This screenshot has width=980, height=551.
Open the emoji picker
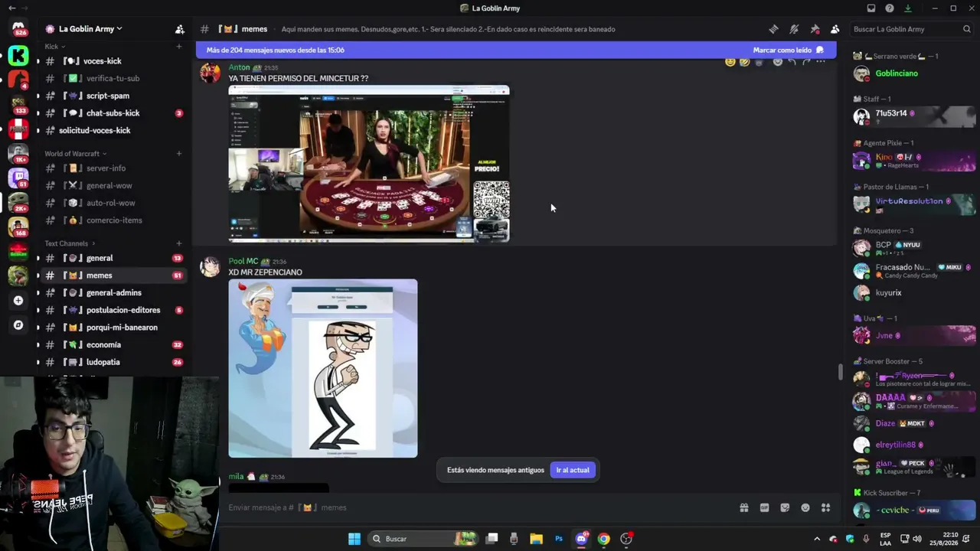(x=805, y=507)
